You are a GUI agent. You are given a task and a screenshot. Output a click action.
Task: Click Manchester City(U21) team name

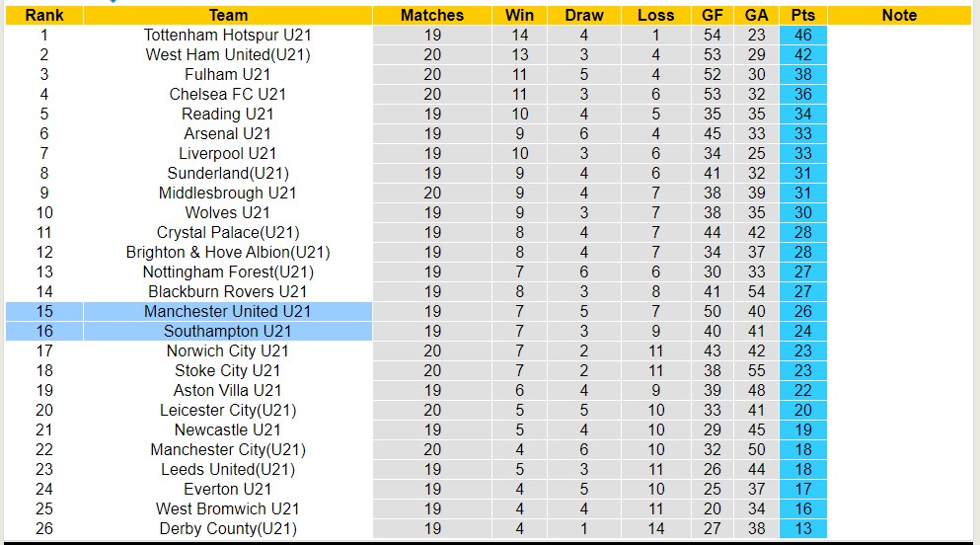(228, 449)
